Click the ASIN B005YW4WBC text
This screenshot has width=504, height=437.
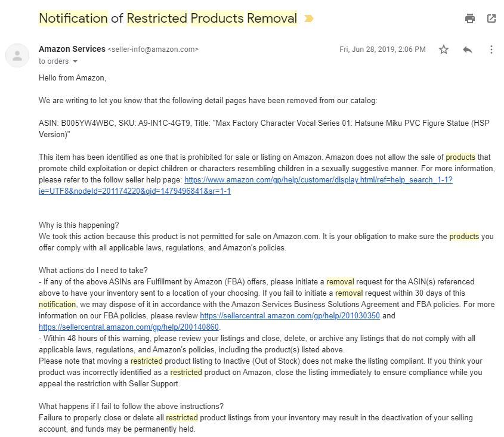tap(76, 123)
